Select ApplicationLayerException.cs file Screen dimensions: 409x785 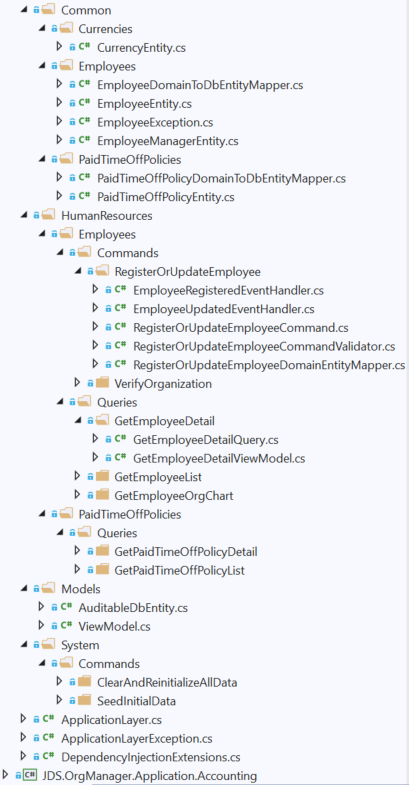tap(136, 738)
